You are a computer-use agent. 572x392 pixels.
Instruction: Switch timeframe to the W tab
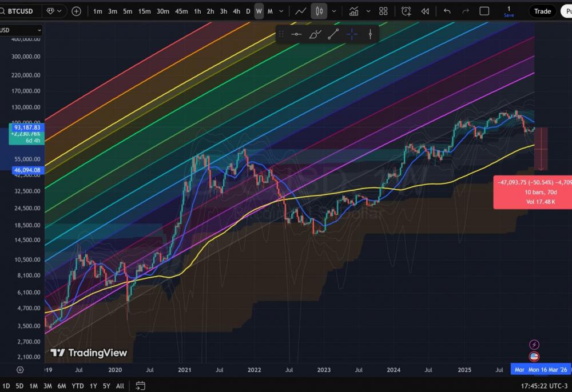click(260, 11)
